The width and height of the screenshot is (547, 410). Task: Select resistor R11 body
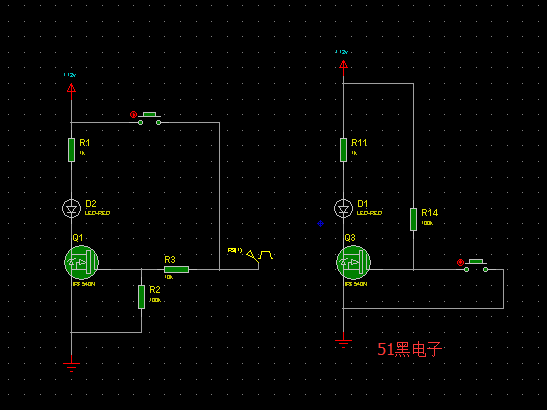344,150
